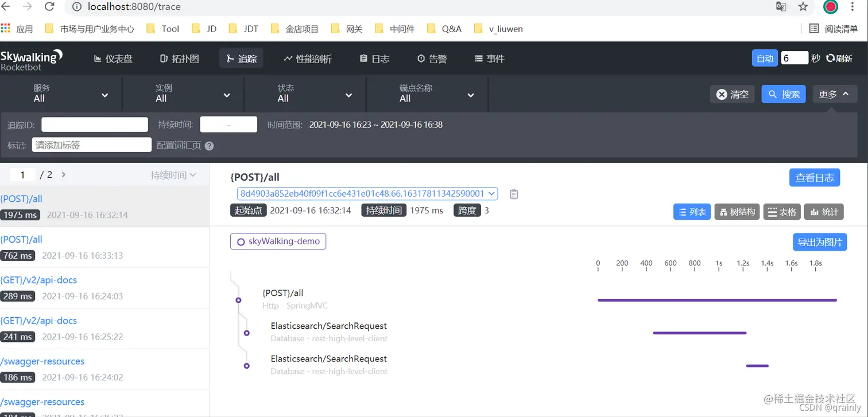This screenshot has height=417, width=868.
Task: Open the 端点名称 endpoint name dropdown
Action: tap(470, 95)
